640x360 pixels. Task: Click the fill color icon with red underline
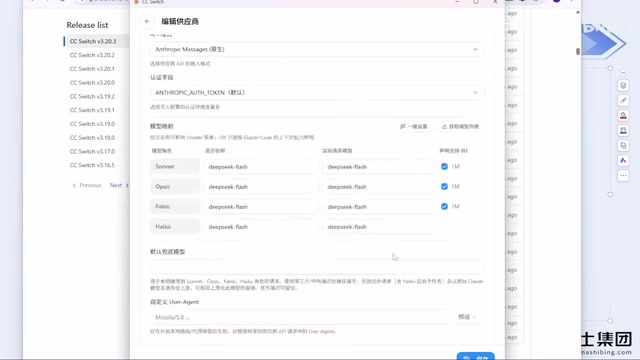coord(623,116)
